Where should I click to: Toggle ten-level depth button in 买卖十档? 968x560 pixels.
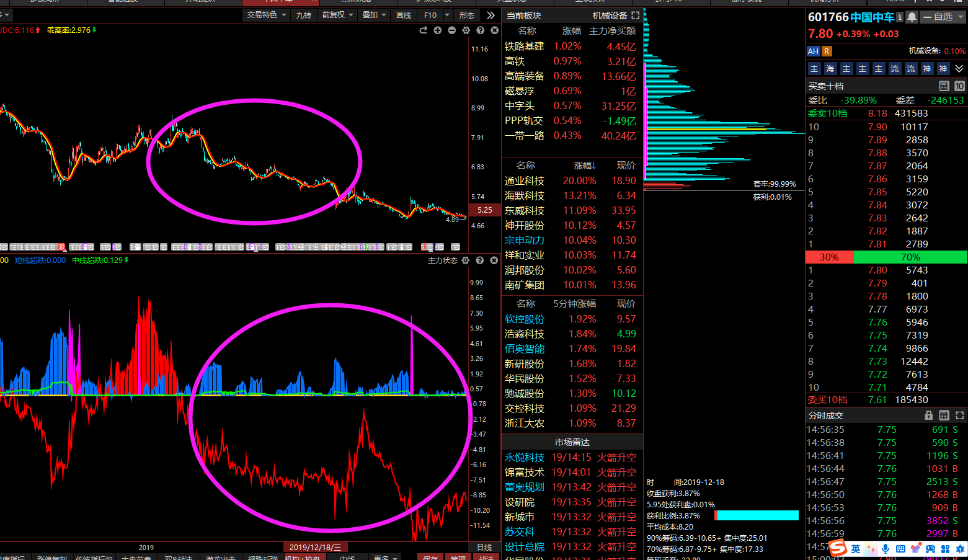pos(959,86)
